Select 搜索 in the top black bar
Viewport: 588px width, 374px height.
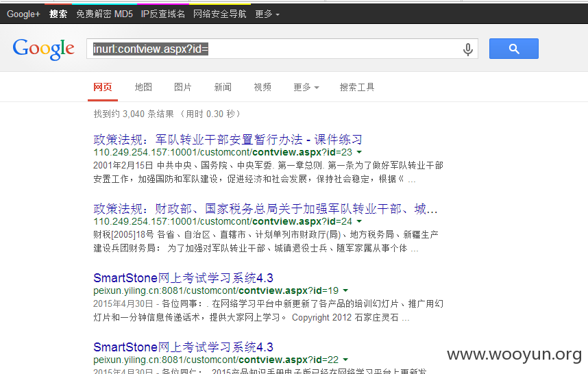point(58,14)
